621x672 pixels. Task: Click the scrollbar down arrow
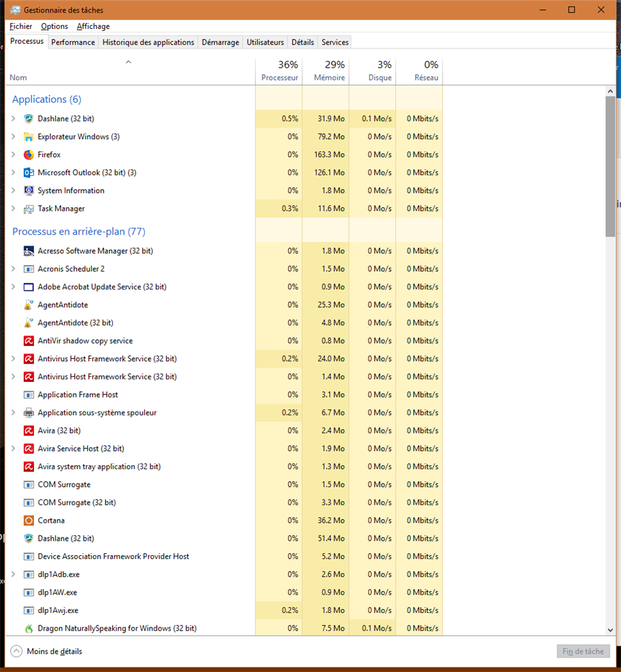click(x=611, y=629)
